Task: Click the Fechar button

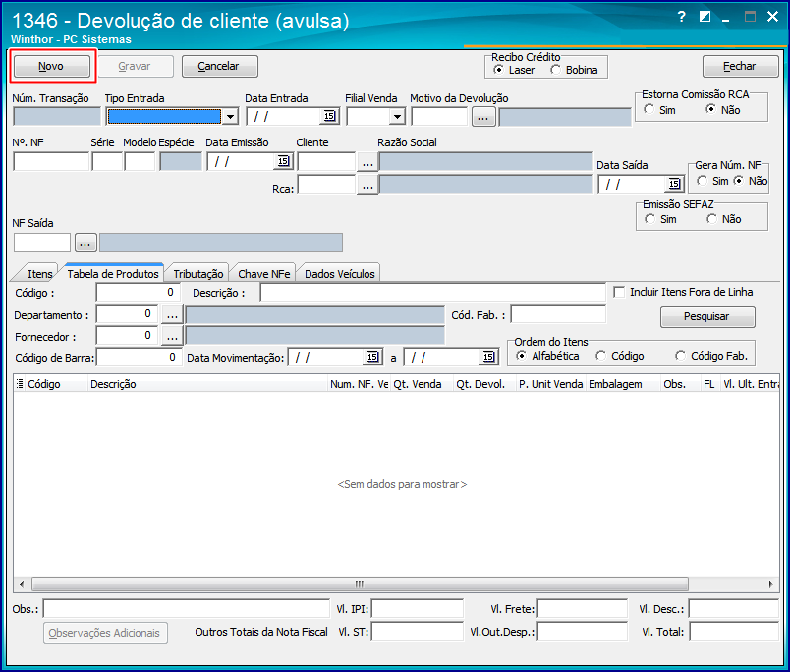Action: pyautogui.click(x=740, y=66)
